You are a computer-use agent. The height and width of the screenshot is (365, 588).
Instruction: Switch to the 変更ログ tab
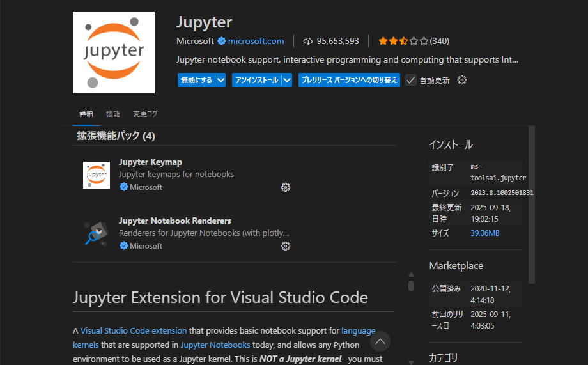point(145,114)
